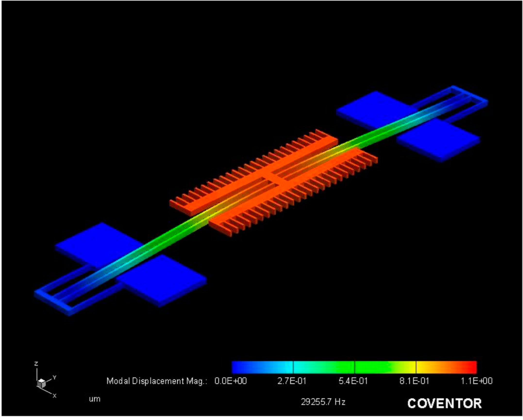Click the COVENTOR logo
The image size is (523, 420).
pos(444,404)
